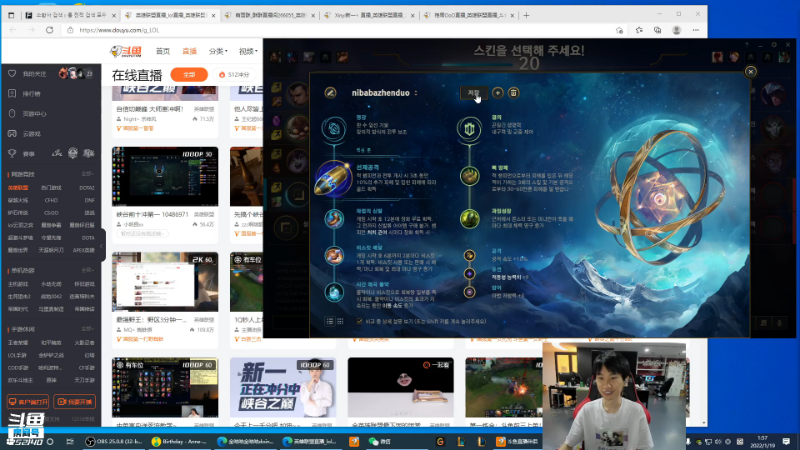Click the orange 全部 filter button
Screen dimensions: 800x450
point(189,74)
